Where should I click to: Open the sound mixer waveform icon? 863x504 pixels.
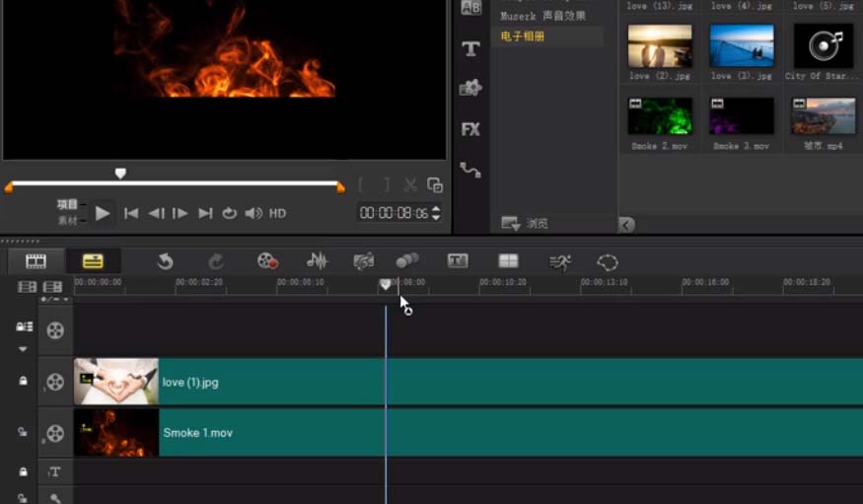pyautogui.click(x=317, y=261)
